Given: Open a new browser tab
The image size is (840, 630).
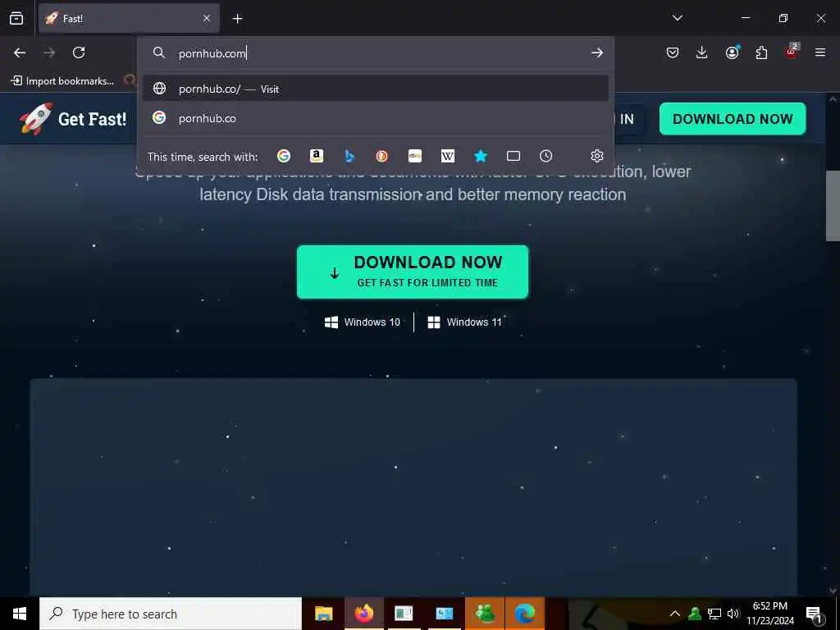Looking at the screenshot, I should point(237,19).
